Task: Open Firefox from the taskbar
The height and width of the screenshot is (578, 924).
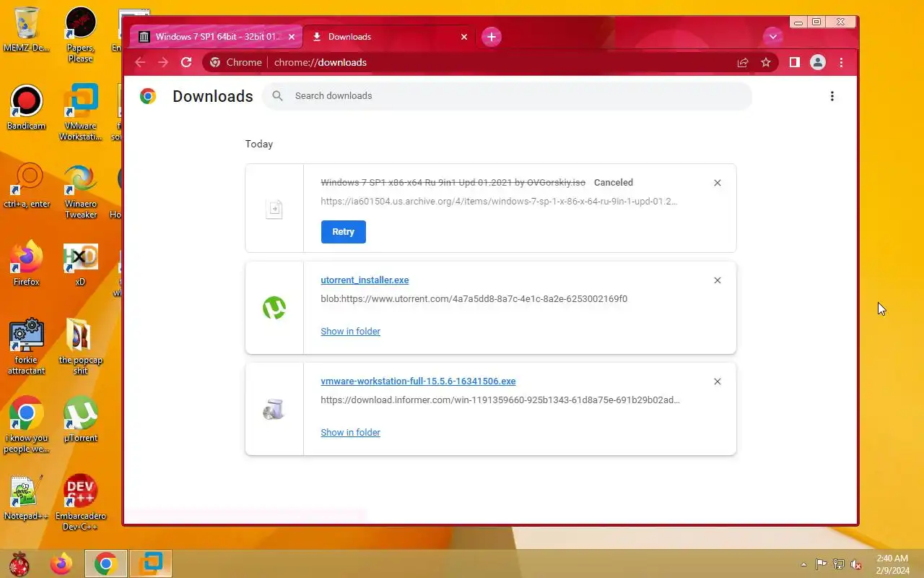Action: [61, 564]
